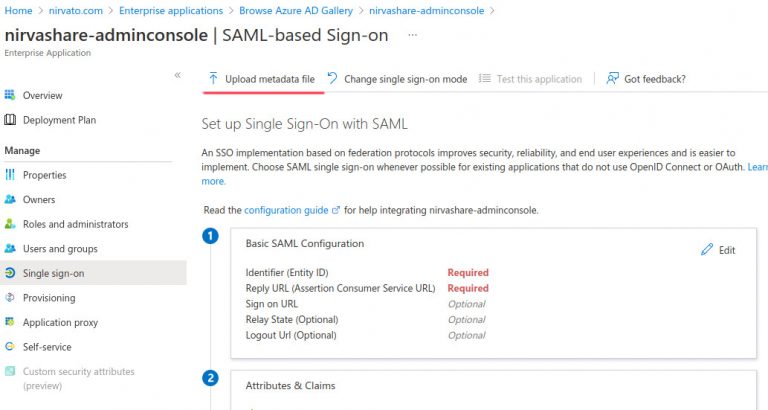Click the Application proxy icon

coord(10,322)
